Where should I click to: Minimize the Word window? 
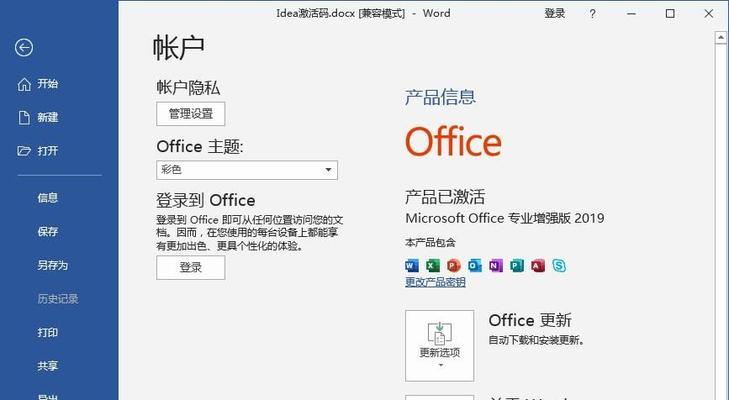click(x=631, y=14)
